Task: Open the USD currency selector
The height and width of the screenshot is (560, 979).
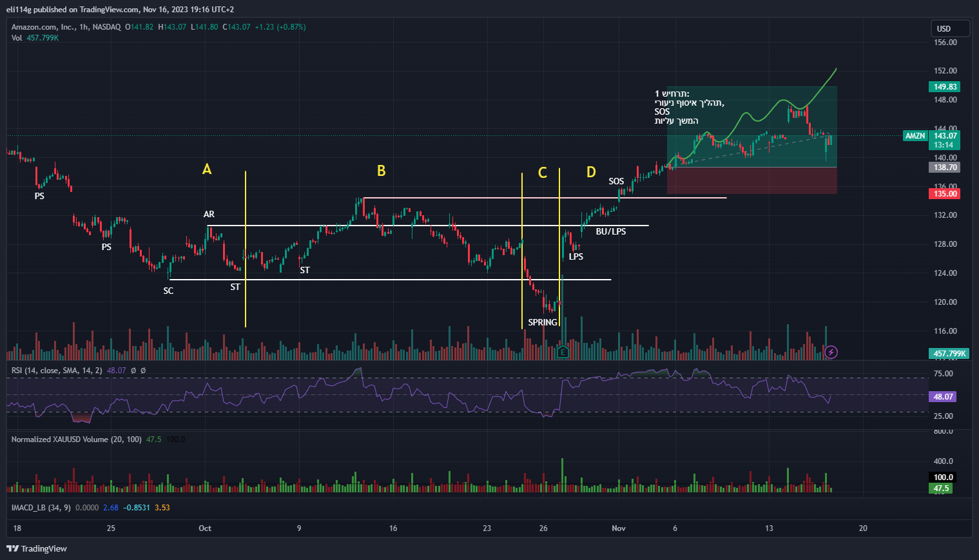Action: [951, 28]
